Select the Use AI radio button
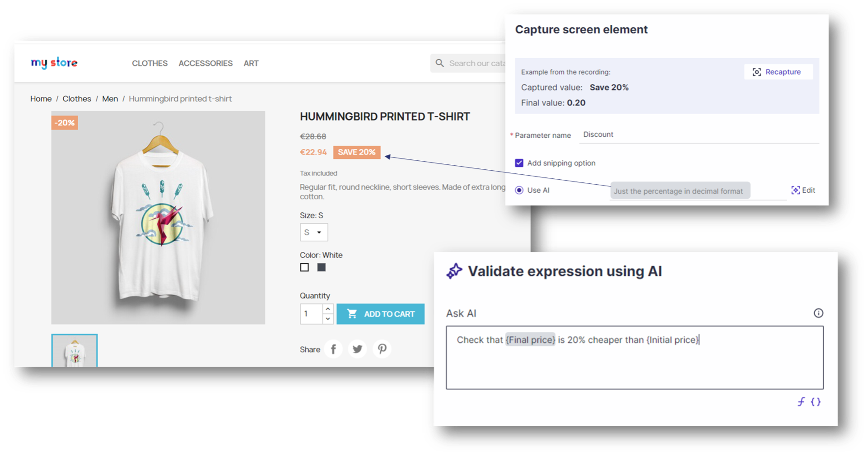This screenshot has height=456, width=868. (x=519, y=190)
